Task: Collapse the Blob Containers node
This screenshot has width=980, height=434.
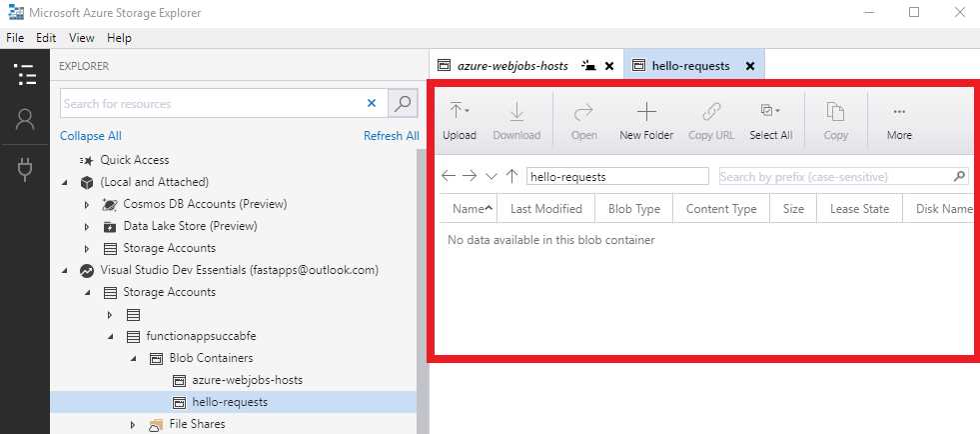Action: pos(133,358)
